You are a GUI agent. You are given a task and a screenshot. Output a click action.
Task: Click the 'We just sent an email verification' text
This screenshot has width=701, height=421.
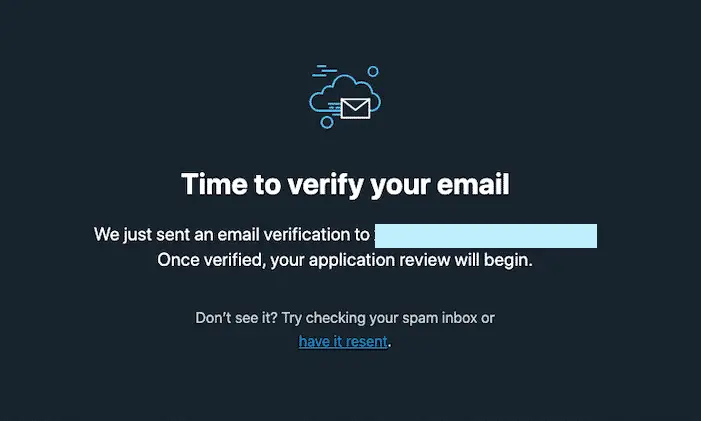[231, 234]
